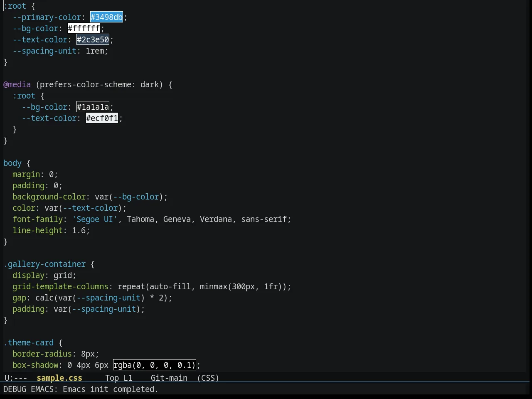The height and width of the screenshot is (399, 532).
Task: Click the .theme-card selector
Action: click(29, 342)
